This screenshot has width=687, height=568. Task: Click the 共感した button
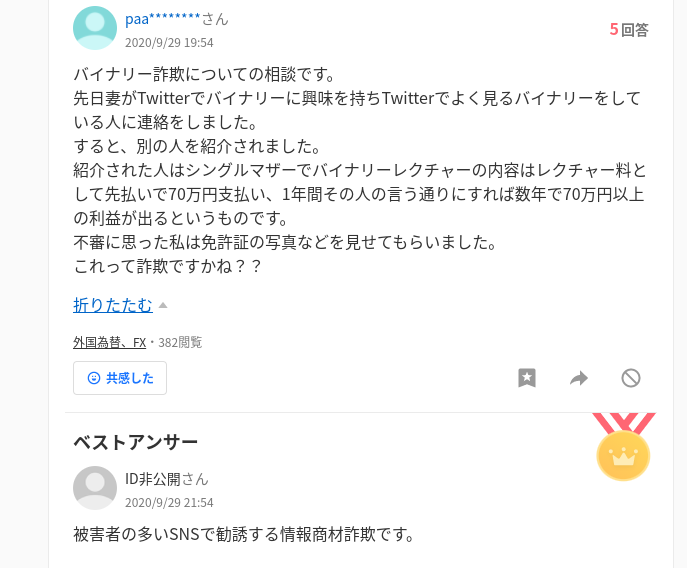tap(120, 378)
